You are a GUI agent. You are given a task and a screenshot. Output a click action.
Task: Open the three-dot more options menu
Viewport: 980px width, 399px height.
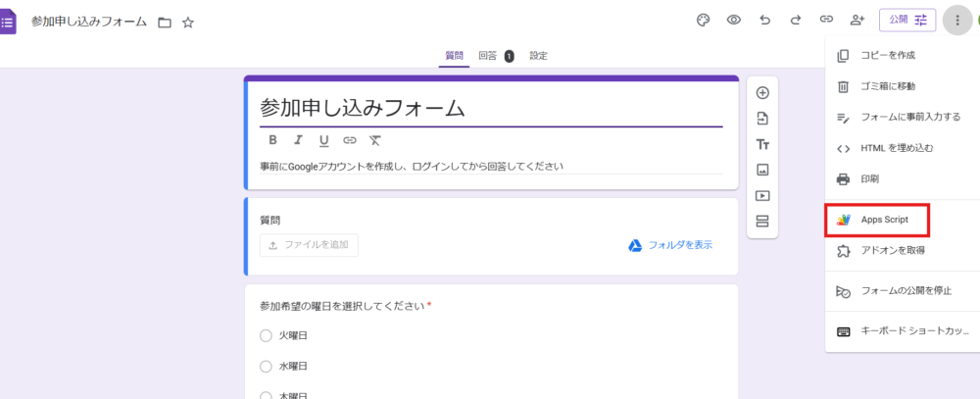point(957,20)
